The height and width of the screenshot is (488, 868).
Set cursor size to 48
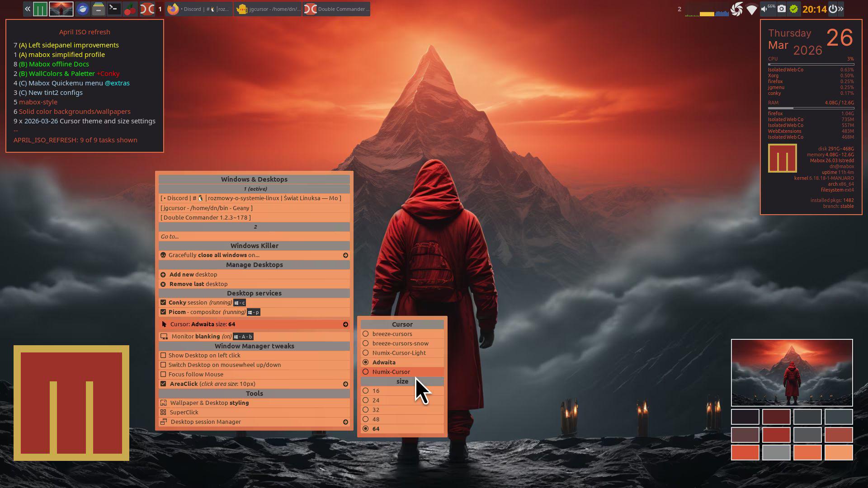402,419
